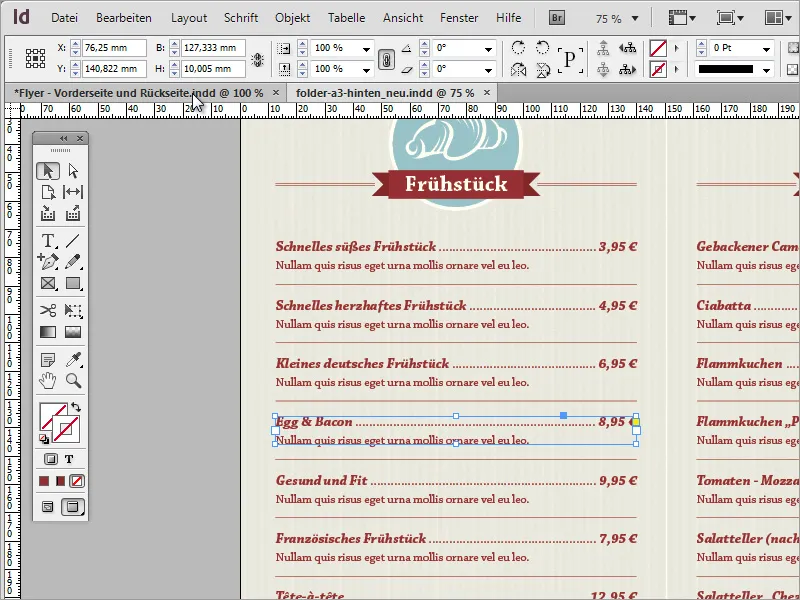
Task: Open the Scale X percentage dropdown
Action: coord(366,49)
